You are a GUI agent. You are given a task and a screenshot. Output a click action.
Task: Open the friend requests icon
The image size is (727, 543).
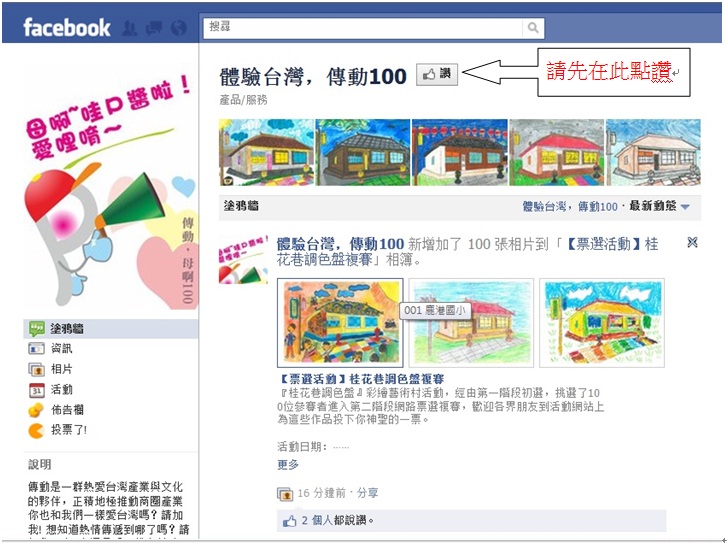coord(129,29)
